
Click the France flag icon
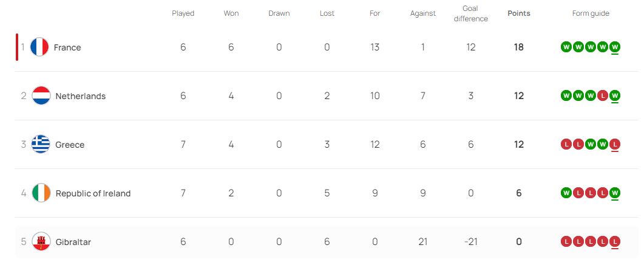(39, 47)
